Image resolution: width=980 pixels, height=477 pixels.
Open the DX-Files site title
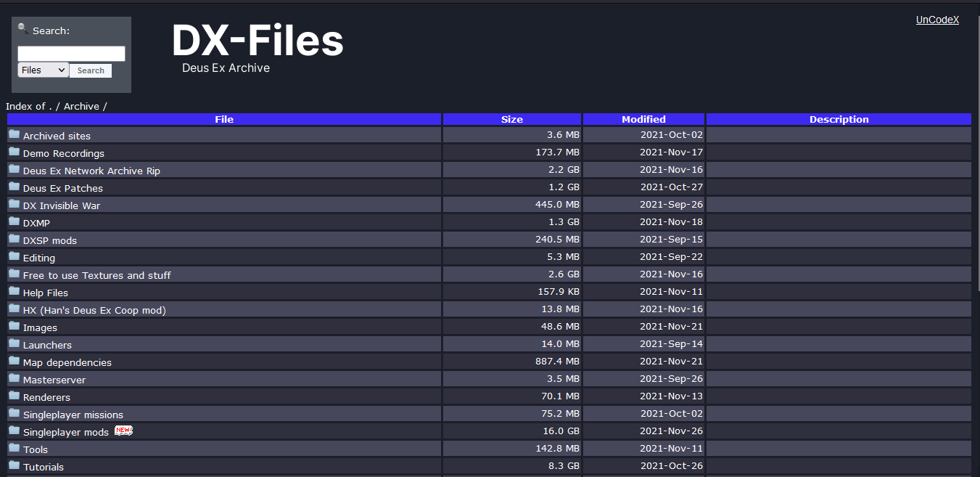tap(258, 41)
